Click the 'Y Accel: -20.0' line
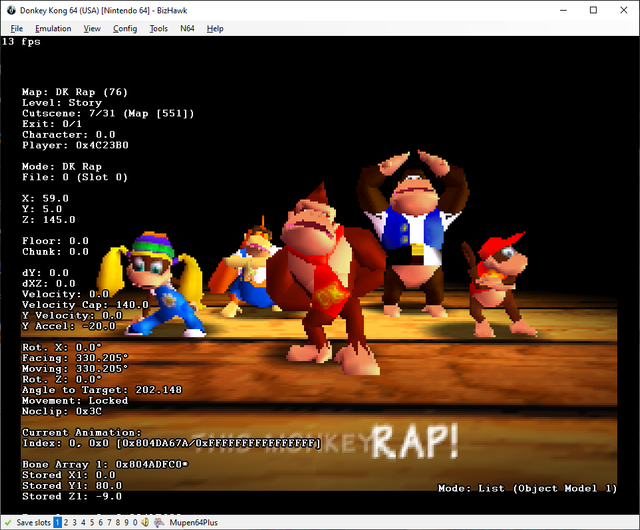This screenshot has height=530, width=640. 69,326
